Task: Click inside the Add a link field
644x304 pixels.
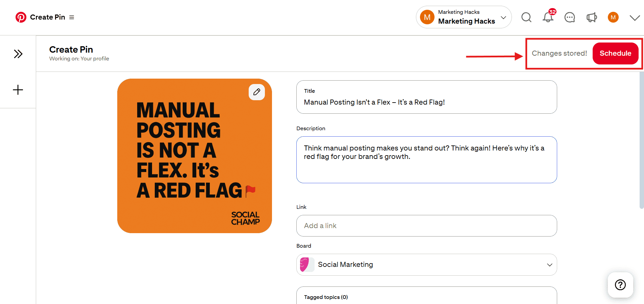Action: 426,226
